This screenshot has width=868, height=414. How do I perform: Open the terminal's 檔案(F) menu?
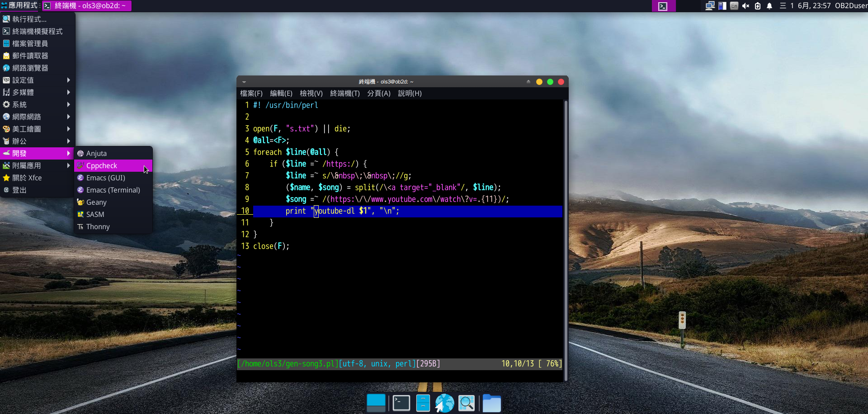[x=251, y=93]
